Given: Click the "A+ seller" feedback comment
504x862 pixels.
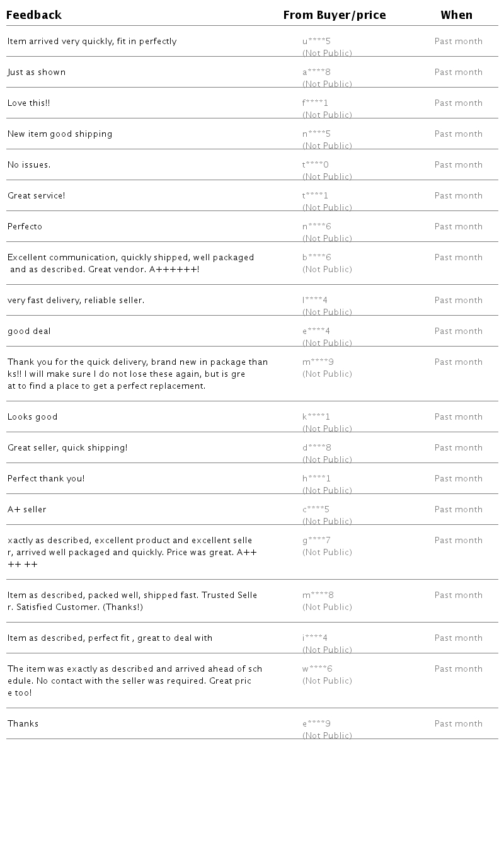Looking at the screenshot, I should [27, 510].
